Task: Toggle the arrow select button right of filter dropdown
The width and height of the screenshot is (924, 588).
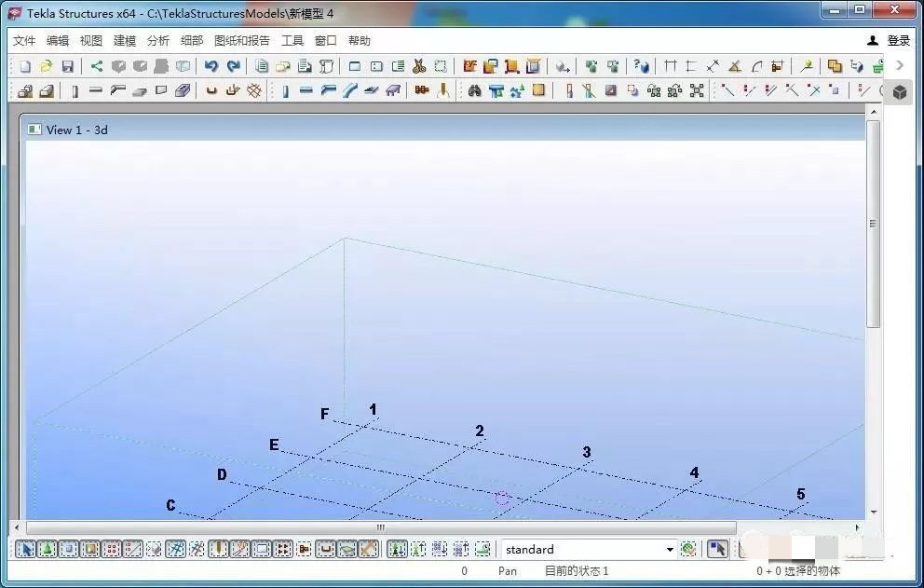Action: coord(716,549)
